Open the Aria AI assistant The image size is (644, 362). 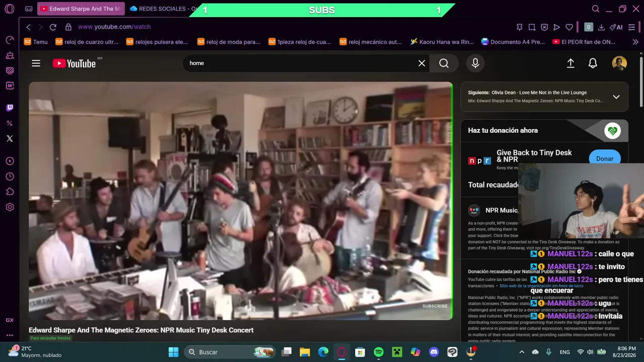(616, 27)
